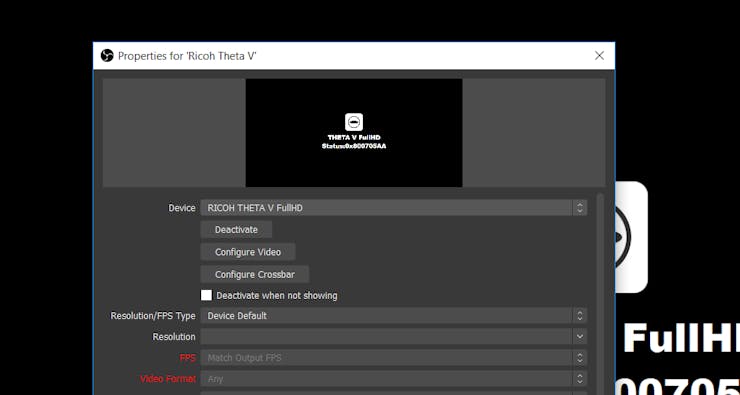Close the Ricoh Theta V properties dialog
Image resolution: width=740 pixels, height=395 pixels.
coord(599,56)
